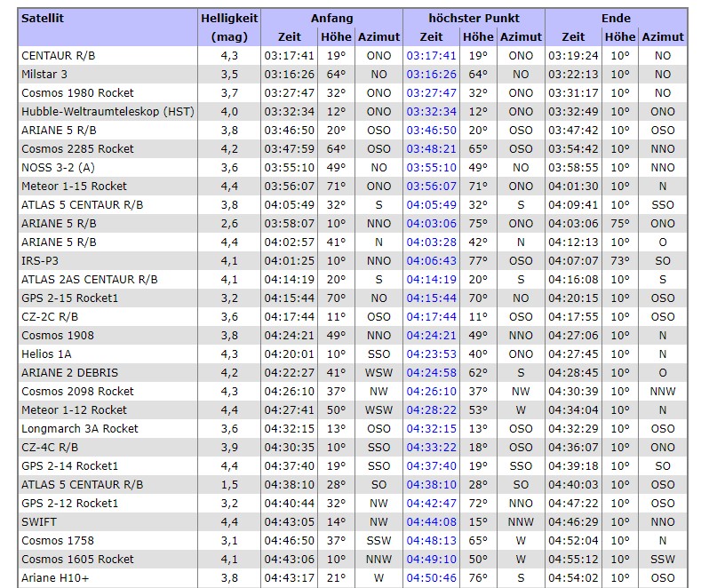Click Hubble-Weltraumteleskop highest point time link
This screenshot has height=588, width=709.
click(431, 112)
